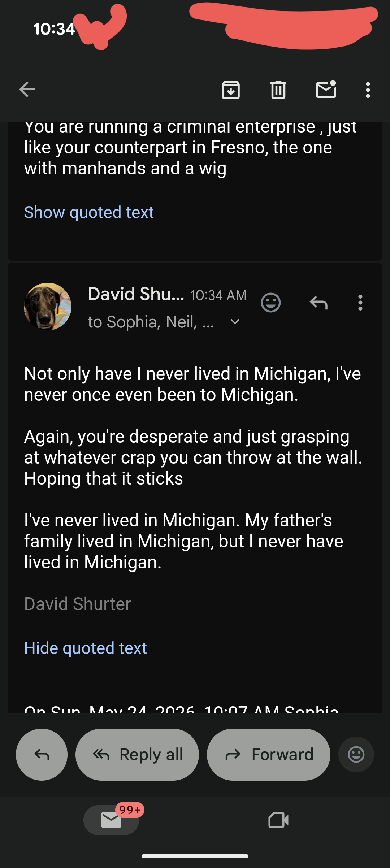Tap recipients line 'to Sophia, Neil'
This screenshot has height=868, width=390.
point(151,322)
